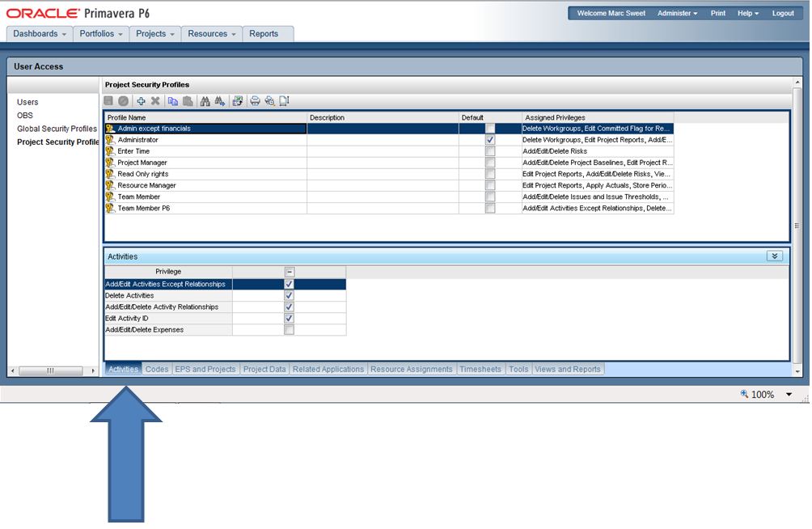Open OBS in left navigation
Image resolution: width=812 pixels, height=529 pixels.
pyautogui.click(x=25, y=116)
